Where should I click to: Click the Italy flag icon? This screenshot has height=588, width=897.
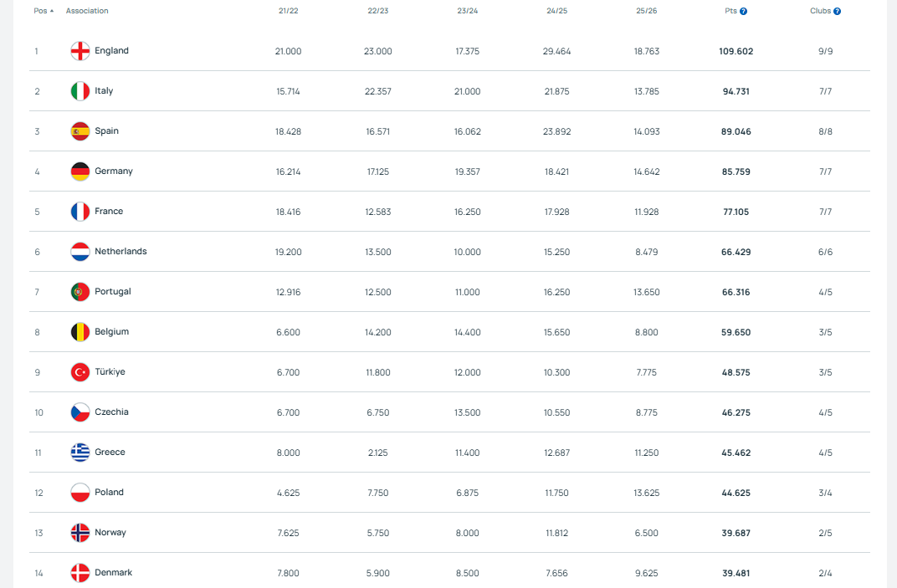coord(79,91)
